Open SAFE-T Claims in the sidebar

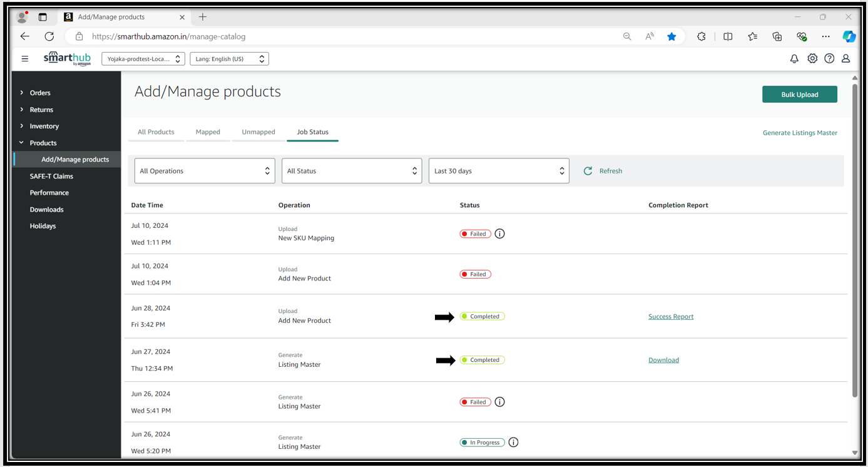[51, 176]
